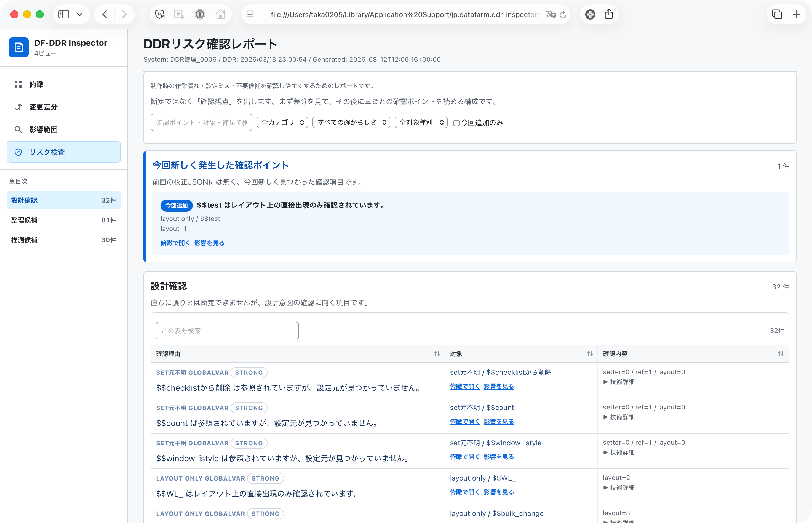This screenshot has height=523, width=812.
Task: Click the round extension icon next to share
Action: point(591,14)
